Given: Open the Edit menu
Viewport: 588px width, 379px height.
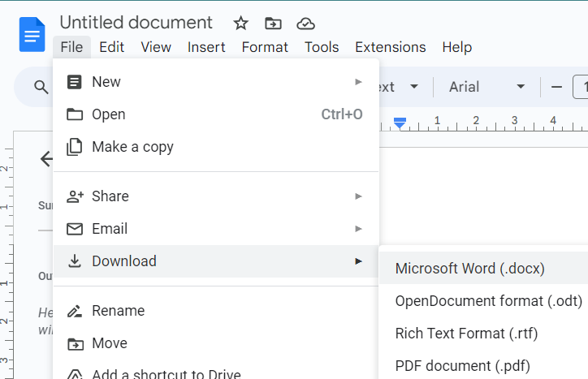Looking at the screenshot, I should tap(111, 47).
